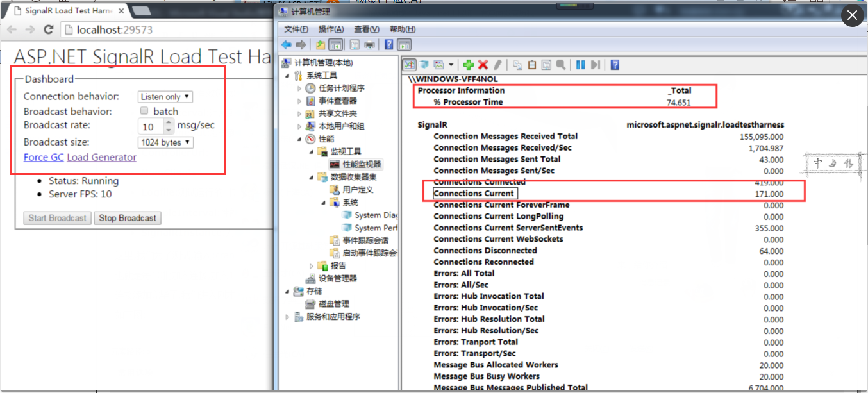Viewport: 868px width, 393px height.
Task: Click the Copy Properties icon
Action: 518,65
